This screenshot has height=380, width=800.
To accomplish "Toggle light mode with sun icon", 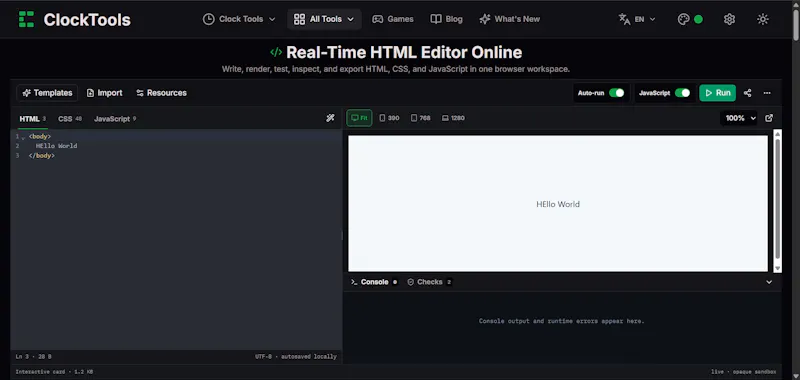I will (x=763, y=19).
